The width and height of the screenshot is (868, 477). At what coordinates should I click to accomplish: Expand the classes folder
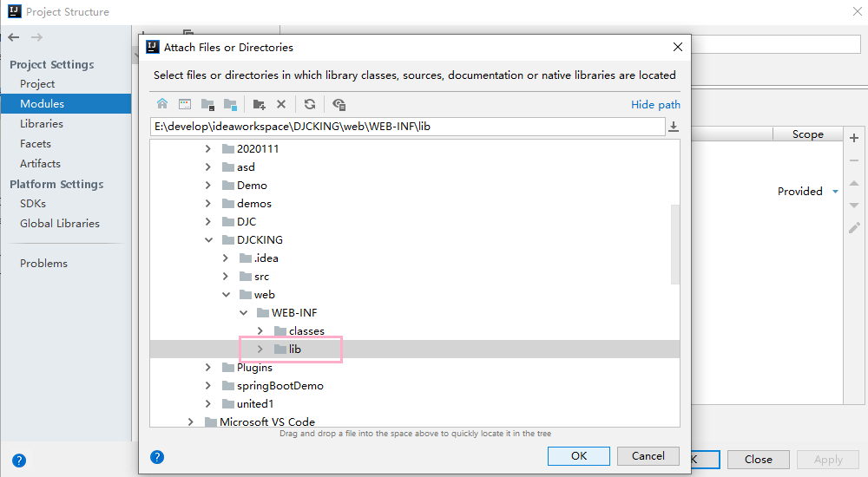260,331
